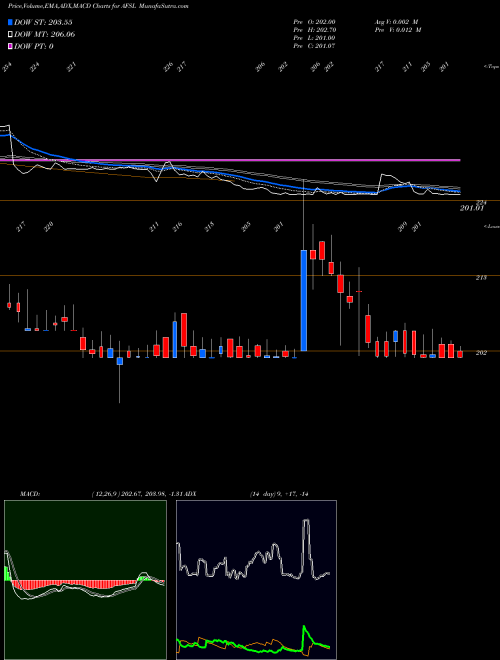Click the horizontal magenta DOW PT line
This screenshot has height=660, width=500.
[x=230, y=160]
